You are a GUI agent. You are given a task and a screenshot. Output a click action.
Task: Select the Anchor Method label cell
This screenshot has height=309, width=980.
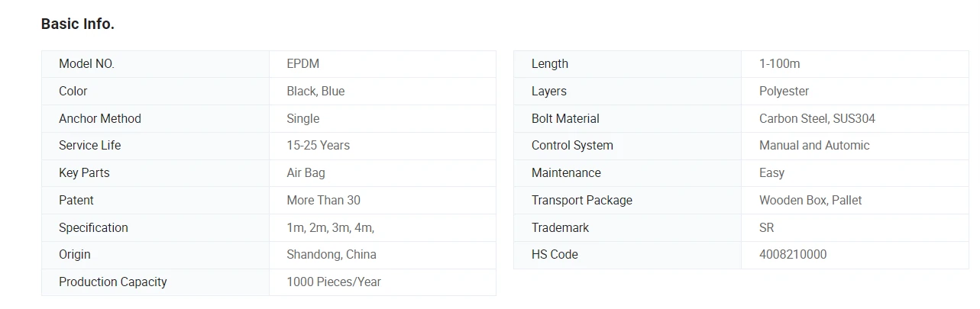coord(155,118)
